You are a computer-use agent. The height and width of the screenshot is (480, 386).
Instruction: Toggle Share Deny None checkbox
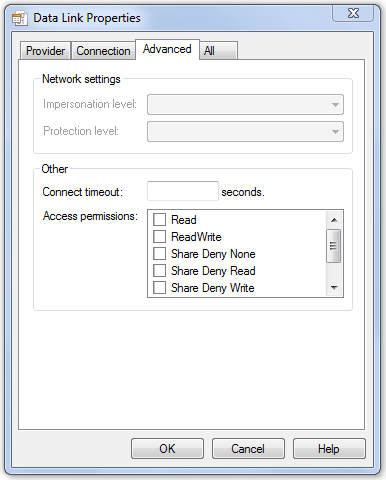point(159,254)
